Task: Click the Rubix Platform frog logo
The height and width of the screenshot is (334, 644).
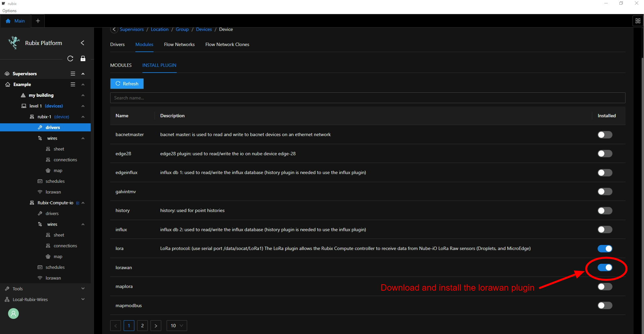Action: click(x=14, y=43)
